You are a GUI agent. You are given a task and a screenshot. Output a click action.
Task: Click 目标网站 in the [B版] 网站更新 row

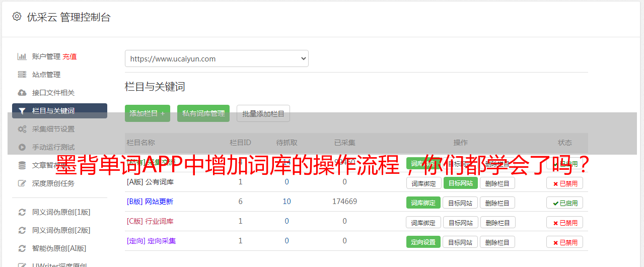(461, 203)
